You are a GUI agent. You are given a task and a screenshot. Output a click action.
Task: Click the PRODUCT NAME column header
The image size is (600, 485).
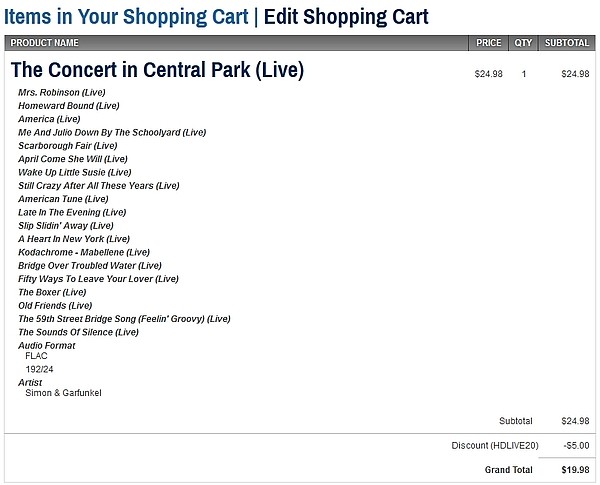44,42
